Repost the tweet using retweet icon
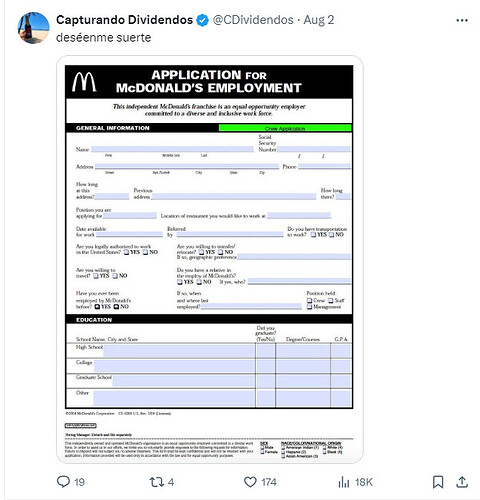Image resolution: width=480 pixels, height=500 pixels. tap(156, 482)
